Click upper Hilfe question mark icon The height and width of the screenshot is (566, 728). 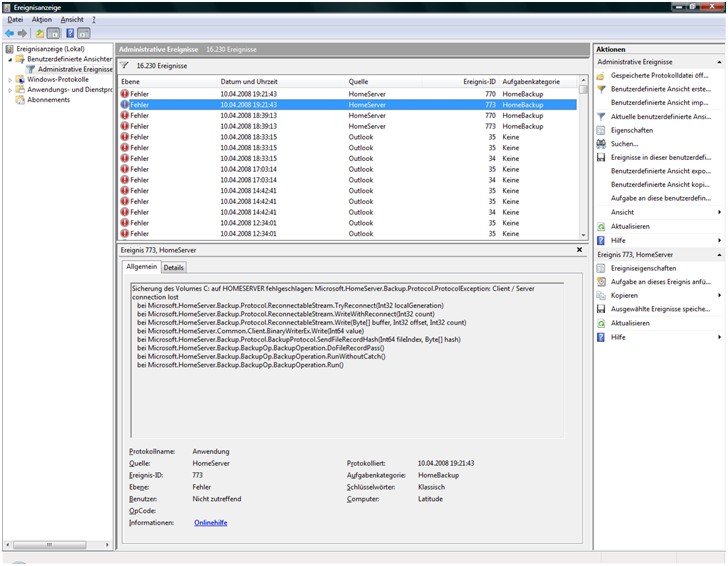pyautogui.click(x=601, y=241)
